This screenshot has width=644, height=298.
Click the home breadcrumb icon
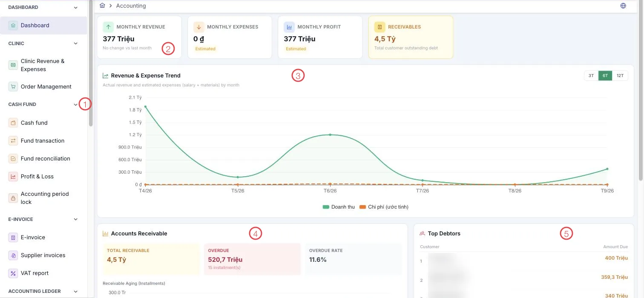(x=102, y=6)
